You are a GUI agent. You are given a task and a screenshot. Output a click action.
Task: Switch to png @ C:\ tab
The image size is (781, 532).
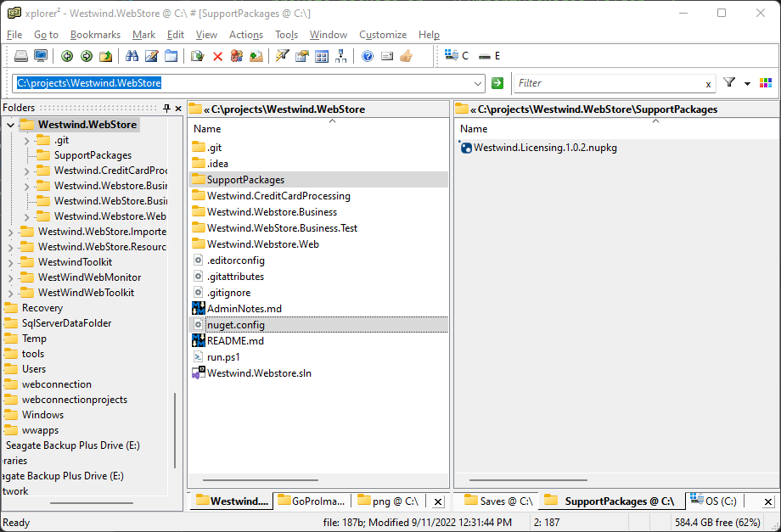tap(388, 501)
